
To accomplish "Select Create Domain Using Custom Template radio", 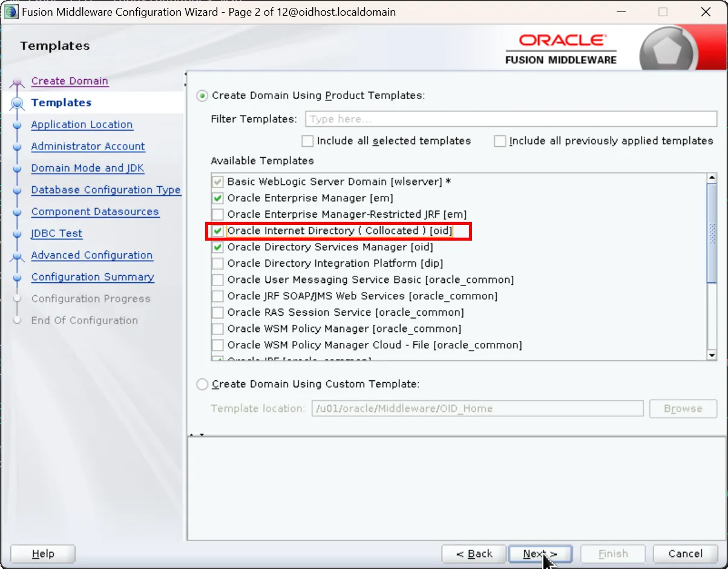I will click(x=203, y=385).
